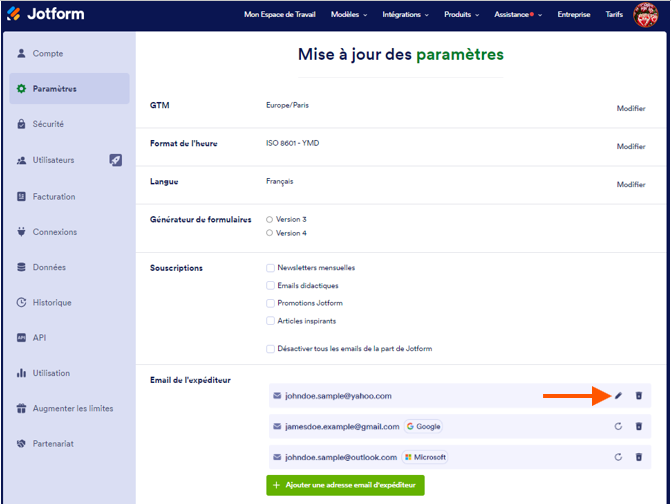This screenshot has height=504, width=671.
Task: Click the Augmenter les limites gift icon
Action: [x=21, y=408]
